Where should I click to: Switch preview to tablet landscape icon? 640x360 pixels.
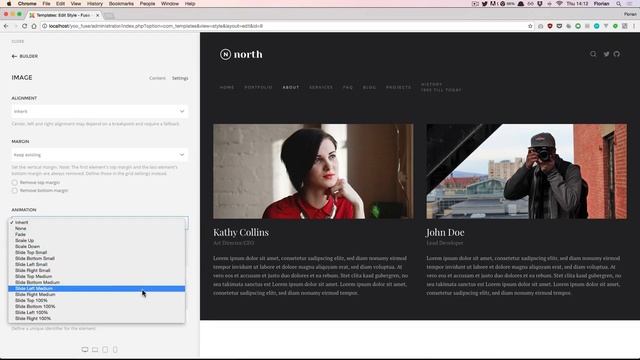[x=95, y=350]
